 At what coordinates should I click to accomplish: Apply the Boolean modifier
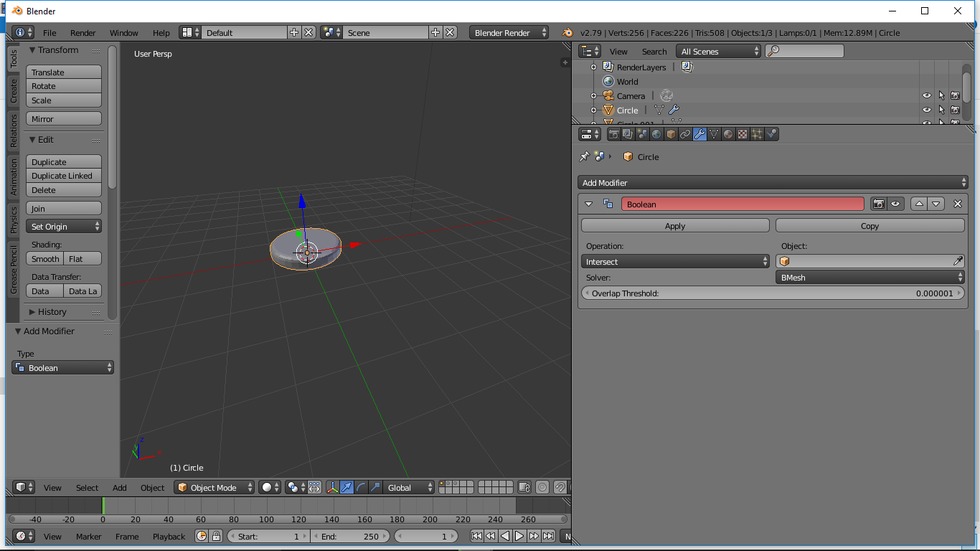(674, 225)
